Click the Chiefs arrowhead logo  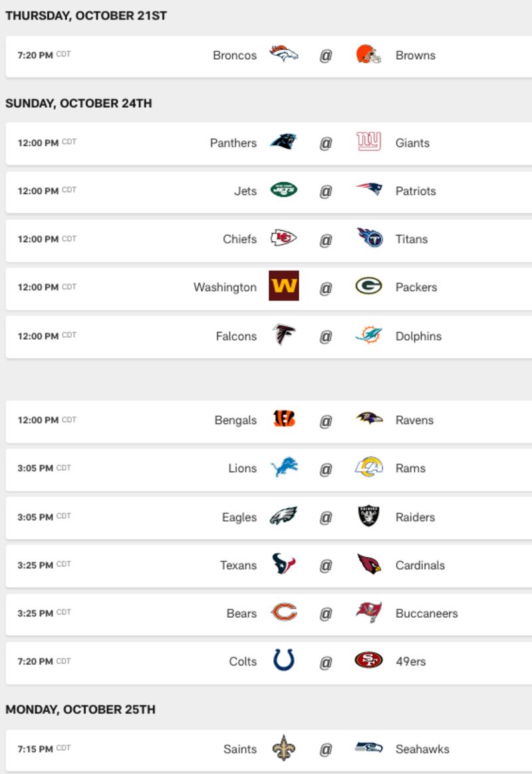coord(284,238)
